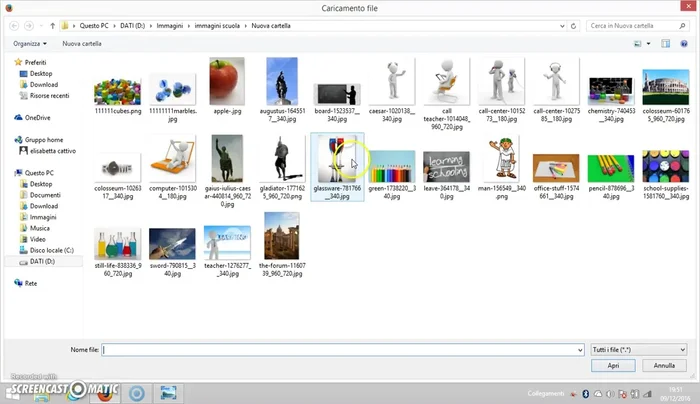Image resolution: width=700 pixels, height=404 pixels.
Task: Toggle the preview pane icon
Action: pyautogui.click(x=665, y=44)
